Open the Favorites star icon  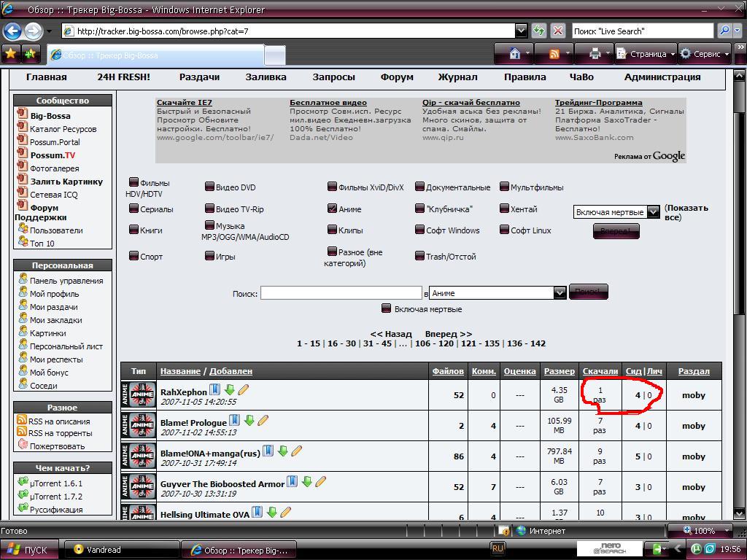tap(10, 54)
